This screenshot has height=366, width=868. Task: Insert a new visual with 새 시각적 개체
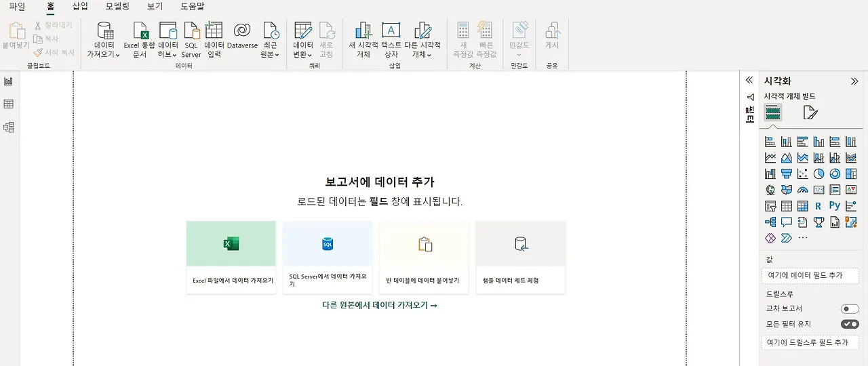[x=363, y=40]
